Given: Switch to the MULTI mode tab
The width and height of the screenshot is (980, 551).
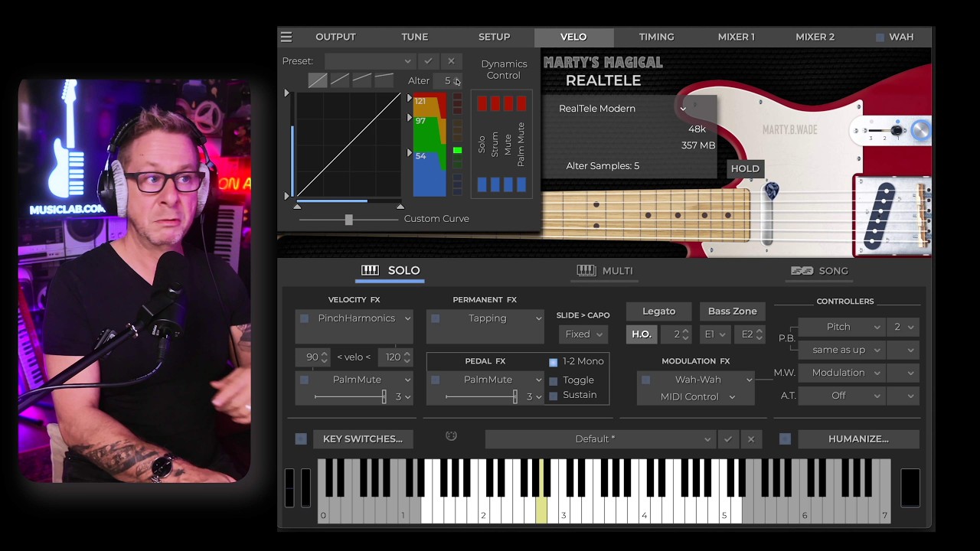Looking at the screenshot, I should (605, 271).
